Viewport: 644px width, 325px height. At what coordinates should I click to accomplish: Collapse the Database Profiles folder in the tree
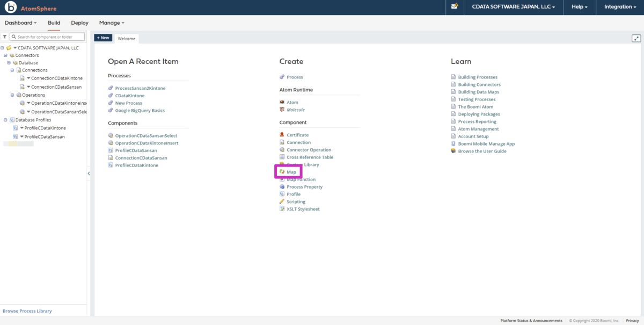coord(5,120)
